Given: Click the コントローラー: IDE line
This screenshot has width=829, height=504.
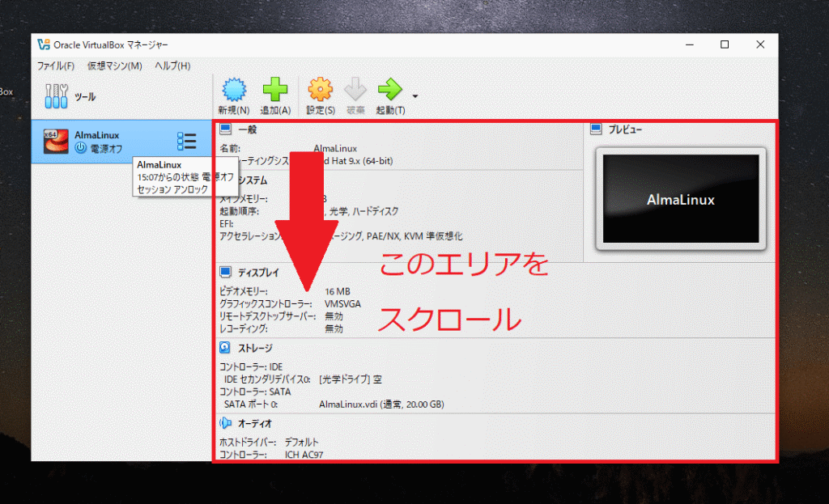Looking at the screenshot, I should (x=251, y=366).
